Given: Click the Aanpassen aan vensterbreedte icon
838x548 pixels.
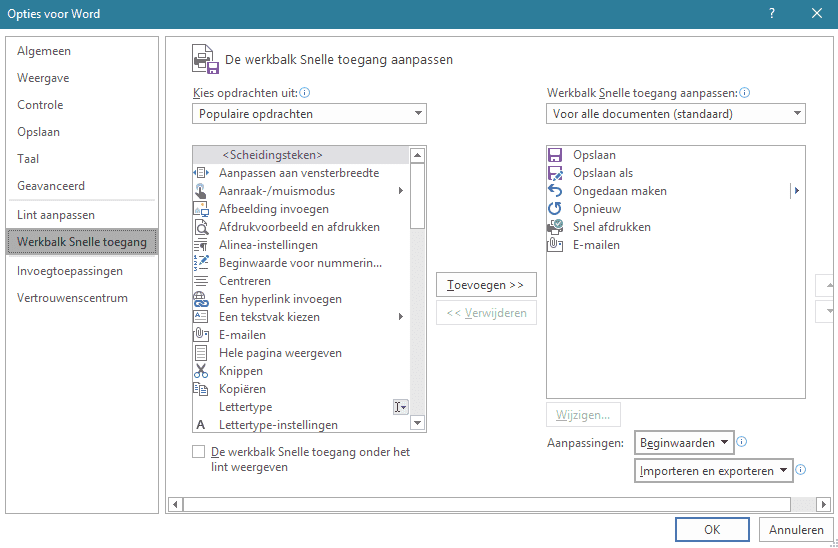Looking at the screenshot, I should coord(201,173).
